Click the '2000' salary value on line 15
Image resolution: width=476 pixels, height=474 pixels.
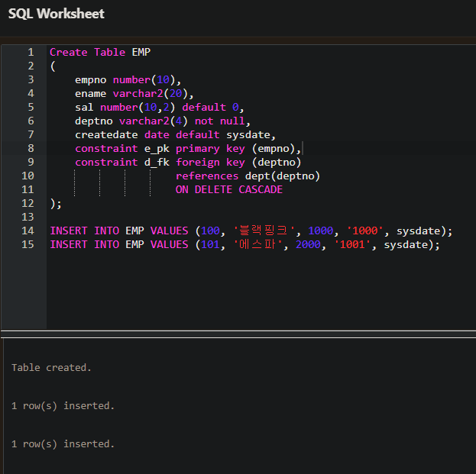tap(308, 244)
